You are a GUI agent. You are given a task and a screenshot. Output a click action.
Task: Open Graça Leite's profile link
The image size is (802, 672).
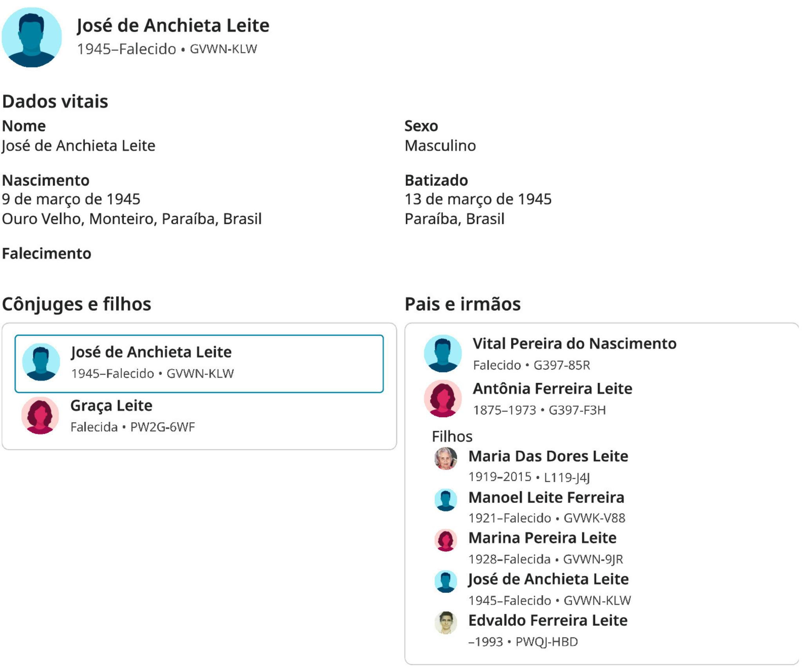(x=111, y=405)
